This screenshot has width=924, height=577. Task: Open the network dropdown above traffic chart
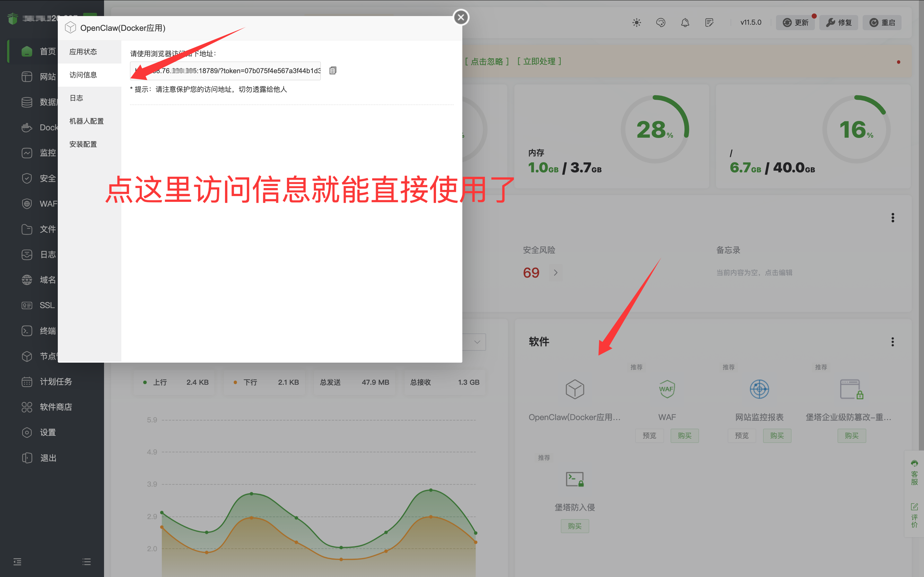[477, 342]
